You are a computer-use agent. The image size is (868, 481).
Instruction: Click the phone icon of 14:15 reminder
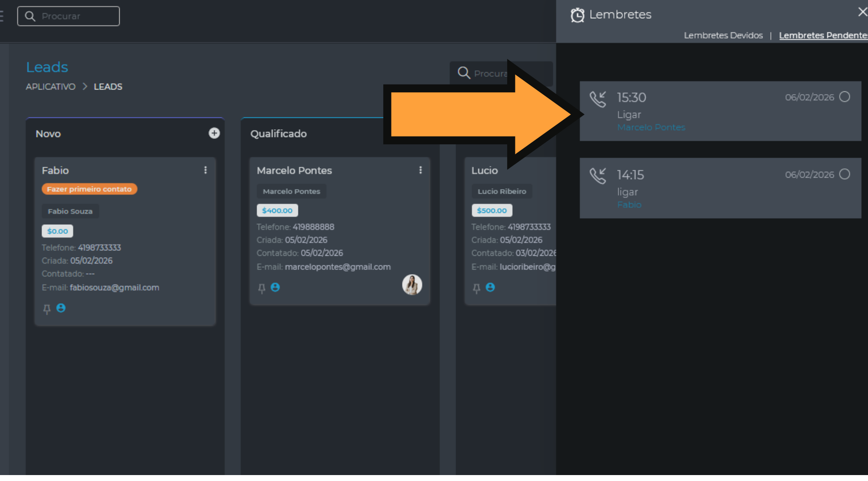[x=598, y=176]
